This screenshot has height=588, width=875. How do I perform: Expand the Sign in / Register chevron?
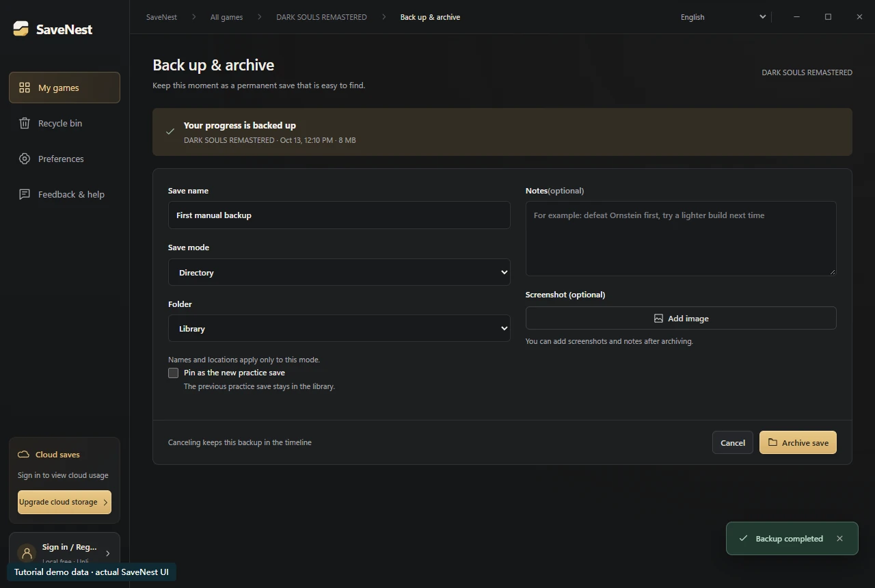click(x=107, y=553)
